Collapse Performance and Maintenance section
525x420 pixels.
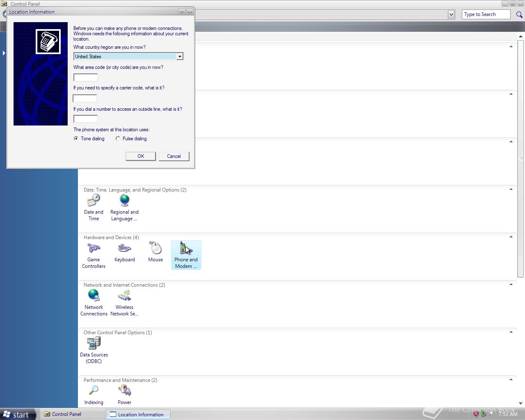click(511, 379)
